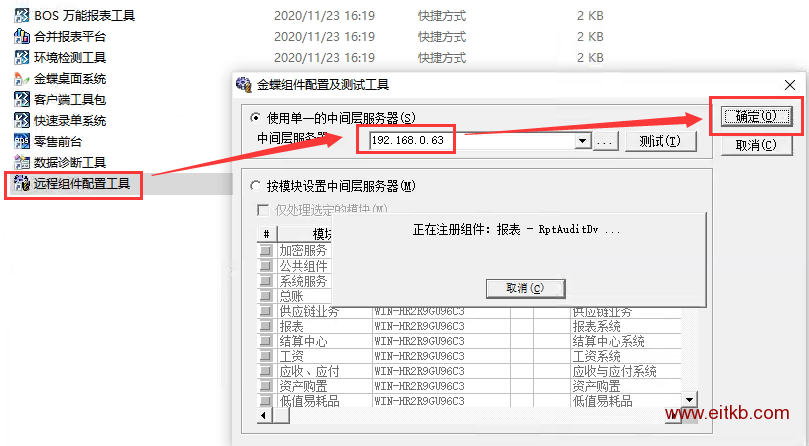
Task: Select file name 金蝶桌面系统
Action: click(70, 78)
